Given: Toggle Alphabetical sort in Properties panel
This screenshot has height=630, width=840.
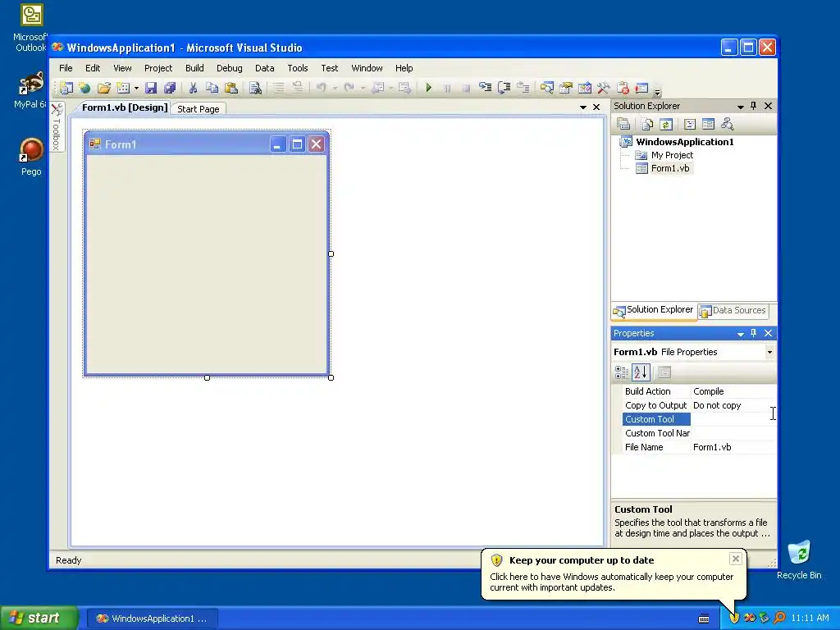Looking at the screenshot, I should pos(641,372).
